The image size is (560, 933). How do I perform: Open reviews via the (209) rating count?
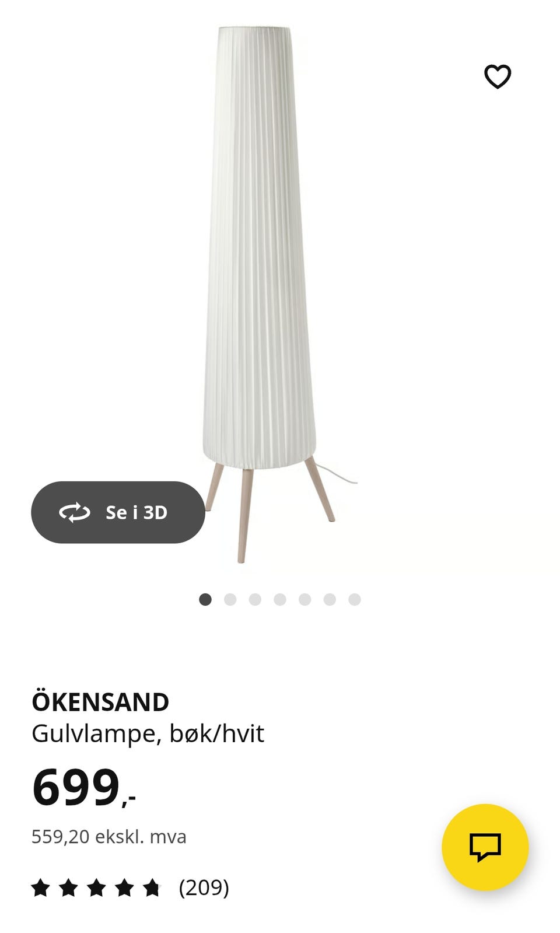pos(204,887)
